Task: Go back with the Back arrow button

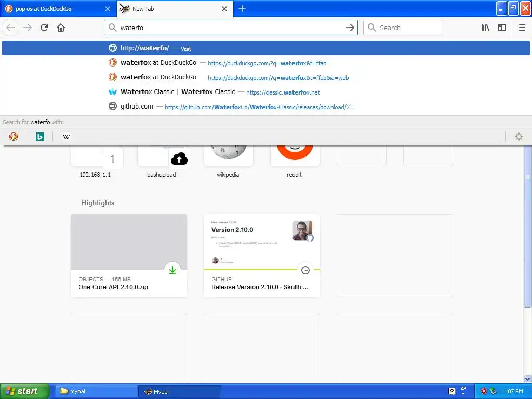Action: coord(10,28)
